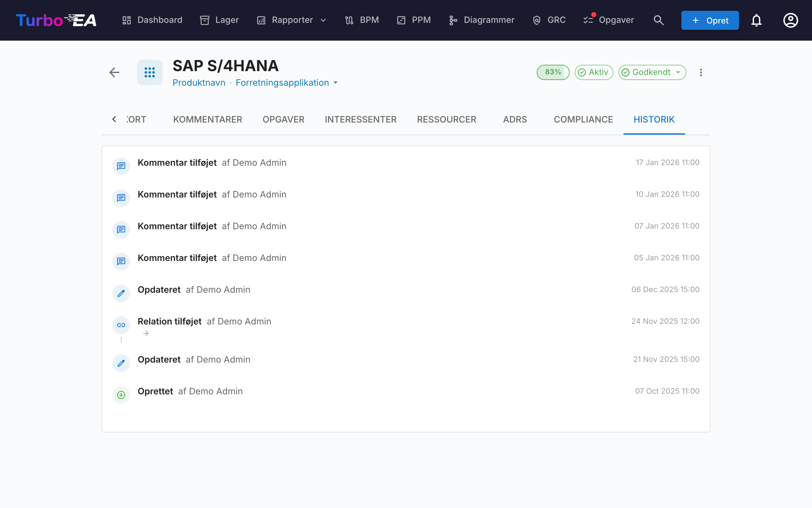Click the Relation tilføjet entry title
The width and height of the screenshot is (812, 508).
(169, 322)
